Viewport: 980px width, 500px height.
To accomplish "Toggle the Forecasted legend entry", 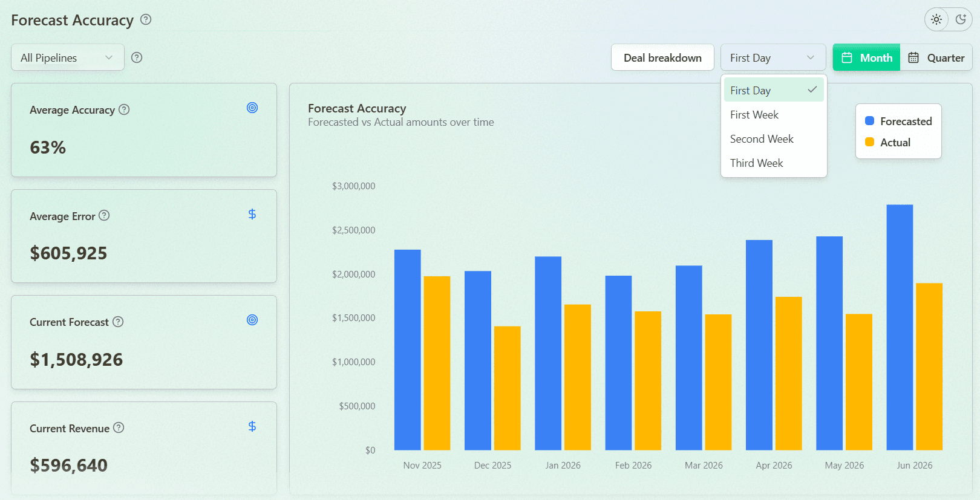I will (898, 121).
